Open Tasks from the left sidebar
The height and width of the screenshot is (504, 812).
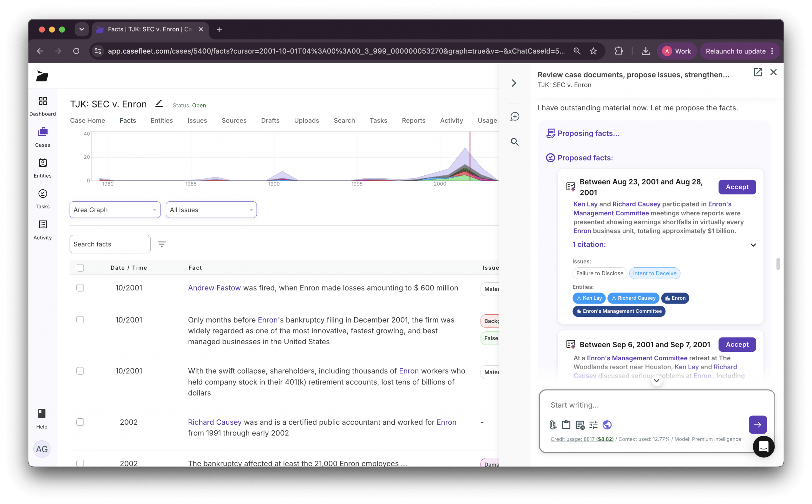(x=43, y=199)
